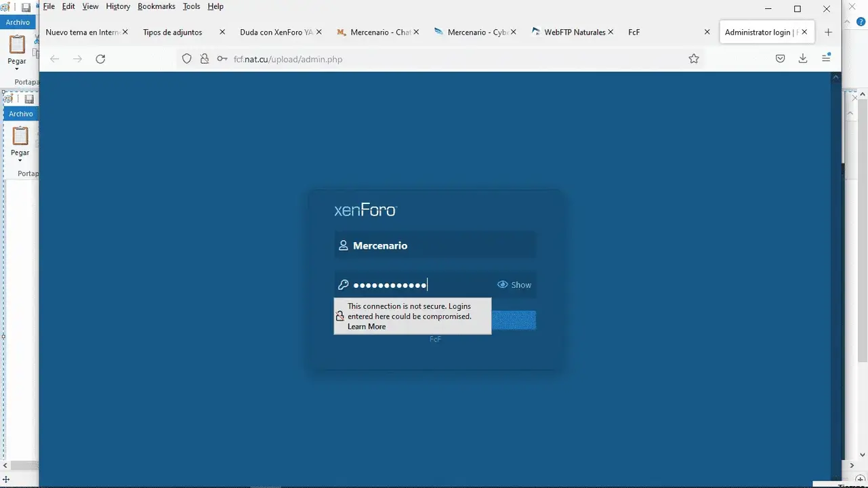The image size is (868, 488).
Task: Open the Firefox application menu
Action: point(826,58)
